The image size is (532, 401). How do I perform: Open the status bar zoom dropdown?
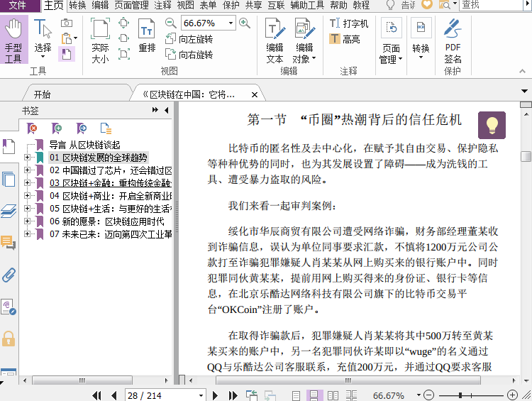tap(419, 395)
